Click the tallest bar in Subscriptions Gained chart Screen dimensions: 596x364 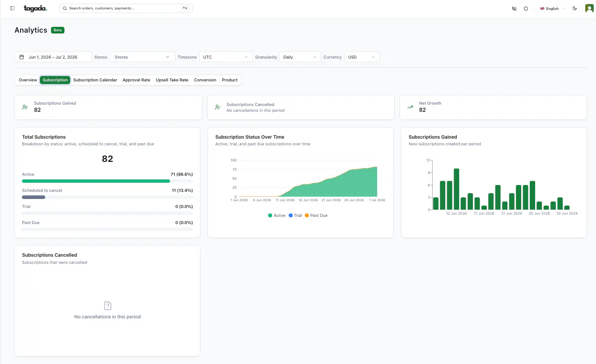456,189
